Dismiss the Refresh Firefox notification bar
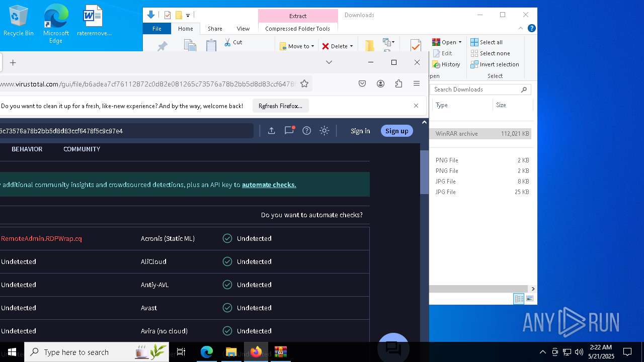The image size is (644, 362). pos(416,106)
